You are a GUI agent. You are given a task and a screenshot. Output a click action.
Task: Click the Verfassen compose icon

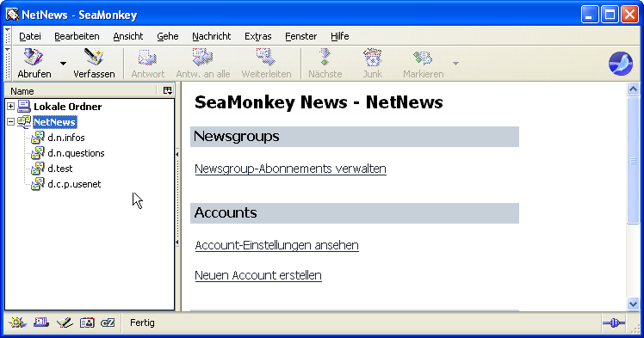tap(94, 58)
